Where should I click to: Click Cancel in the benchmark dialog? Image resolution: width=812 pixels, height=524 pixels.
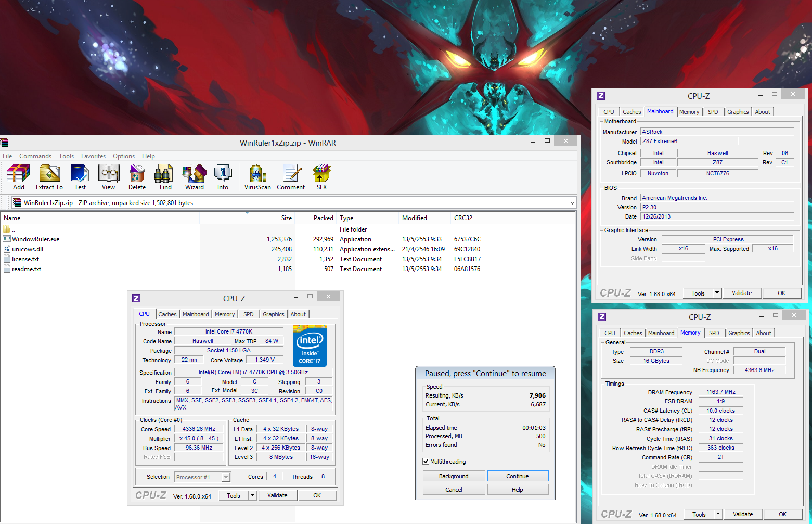tap(454, 490)
